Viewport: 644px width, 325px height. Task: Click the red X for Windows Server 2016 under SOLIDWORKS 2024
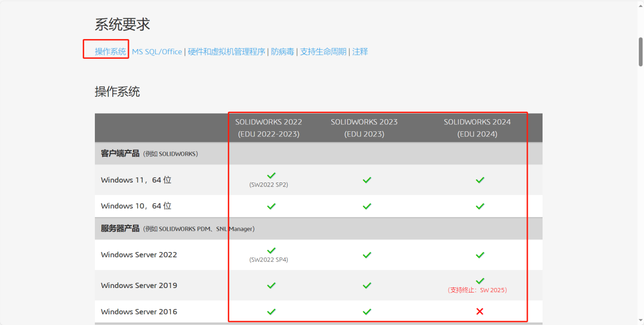[480, 311]
